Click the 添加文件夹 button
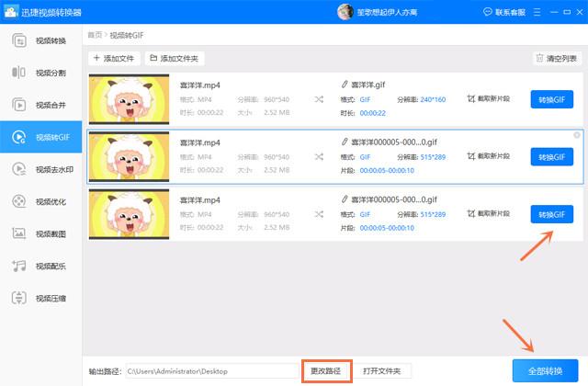 tap(175, 58)
